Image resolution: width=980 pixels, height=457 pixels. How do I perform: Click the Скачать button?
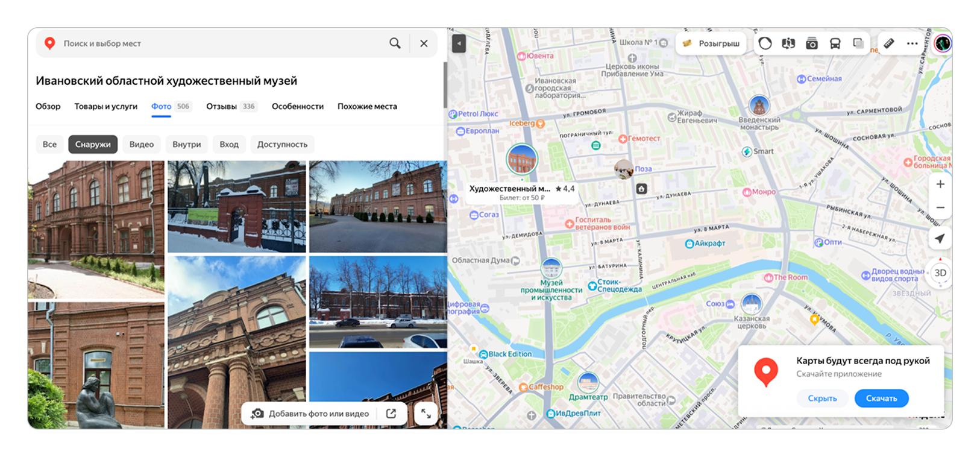(881, 399)
